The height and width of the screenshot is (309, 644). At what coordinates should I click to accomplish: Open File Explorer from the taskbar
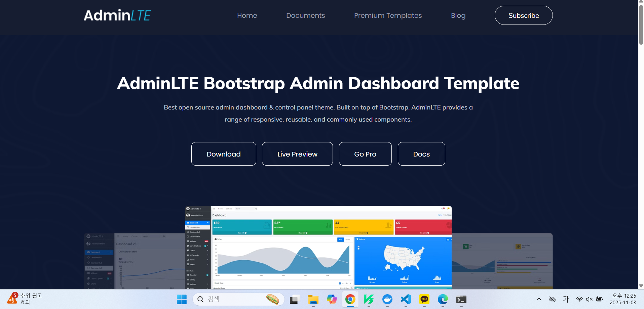313,299
